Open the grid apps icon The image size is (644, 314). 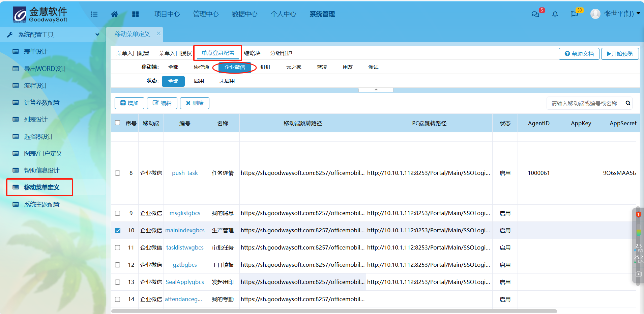tap(136, 14)
